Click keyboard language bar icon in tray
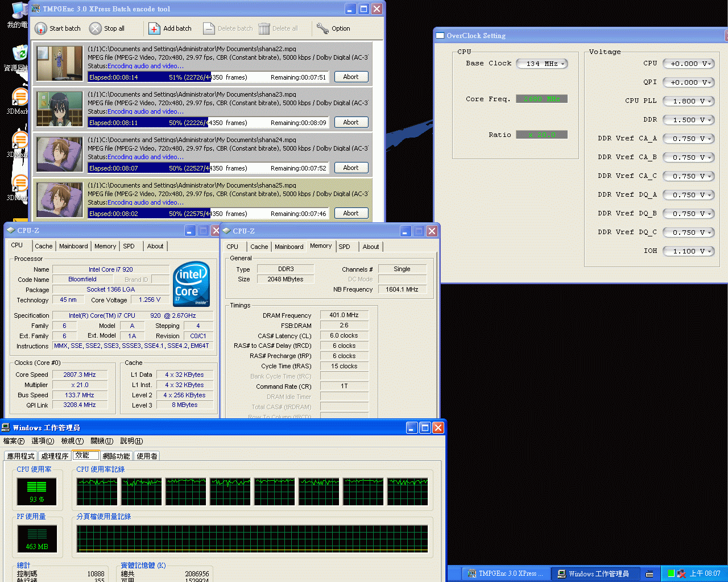The width and height of the screenshot is (728, 582). tap(650, 573)
